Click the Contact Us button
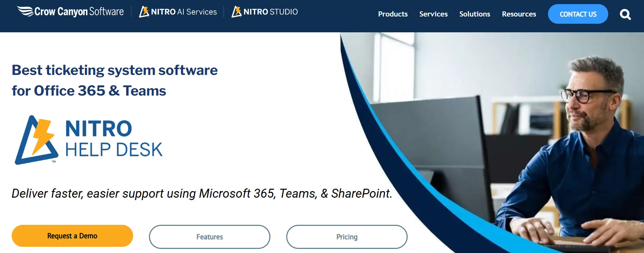Screen dimensions: 644x253 [578, 14]
